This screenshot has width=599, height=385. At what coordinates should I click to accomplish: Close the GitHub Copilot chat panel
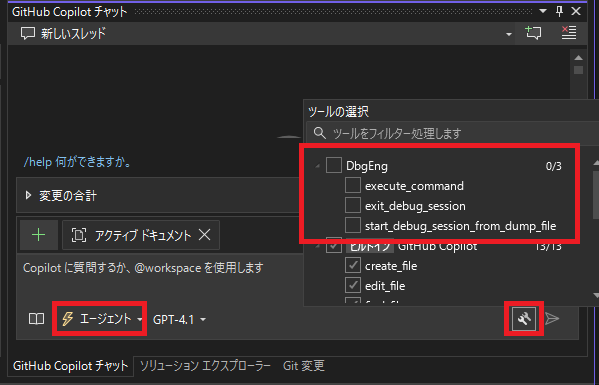pos(576,11)
